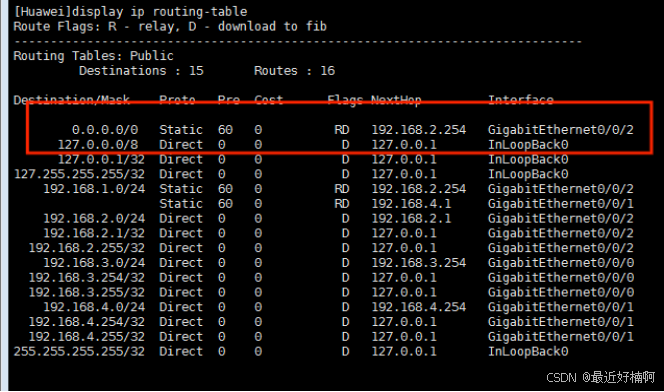Click InLoopBack0 in the 127.0.0.0/8 row
Viewport: 664px width, 392px height.
(x=528, y=145)
